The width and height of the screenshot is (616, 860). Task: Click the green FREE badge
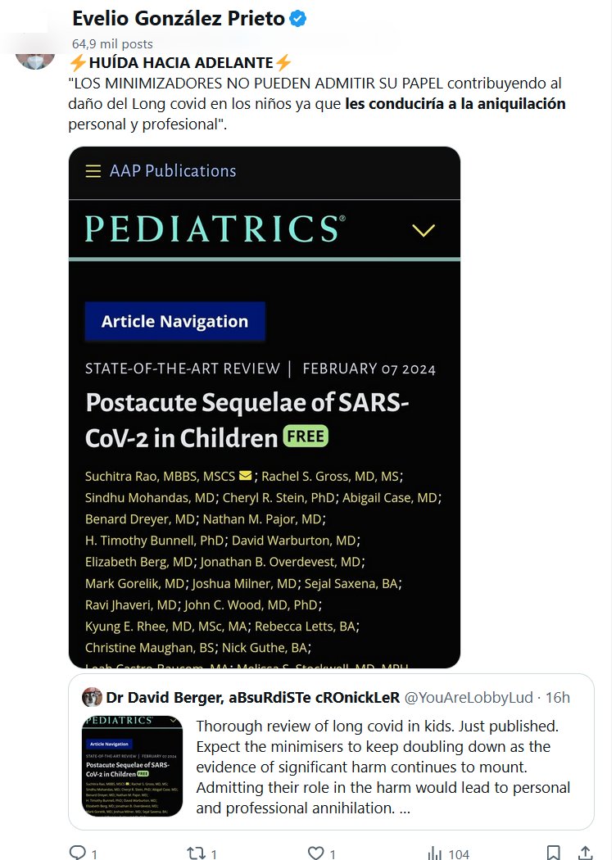click(306, 437)
